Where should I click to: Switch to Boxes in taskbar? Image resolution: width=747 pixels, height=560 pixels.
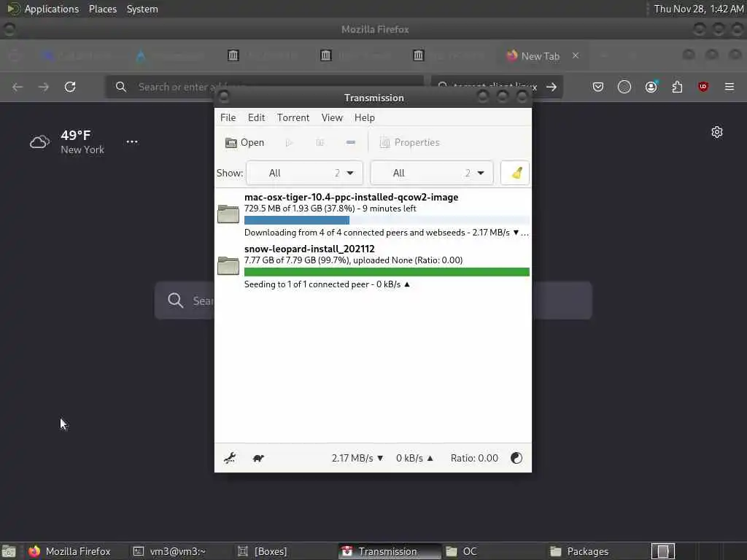[263, 551]
